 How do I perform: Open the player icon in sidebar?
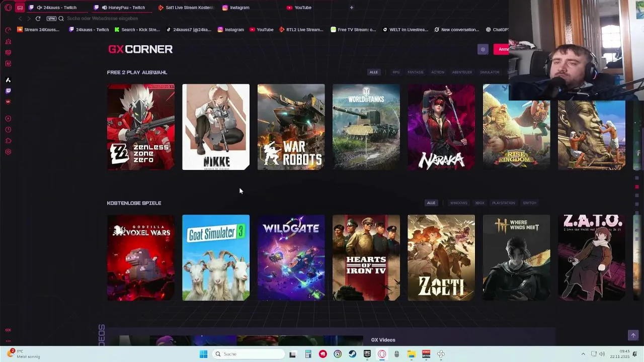pyautogui.click(x=8, y=119)
